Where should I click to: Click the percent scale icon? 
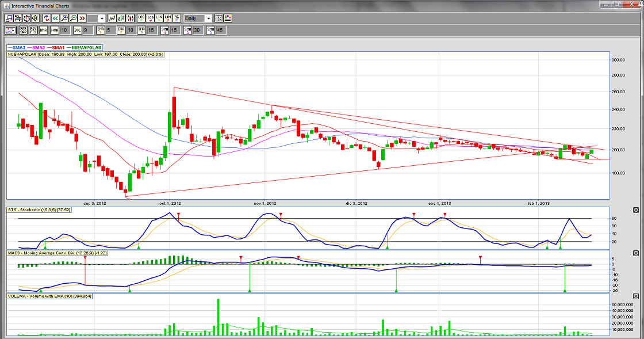(177, 18)
